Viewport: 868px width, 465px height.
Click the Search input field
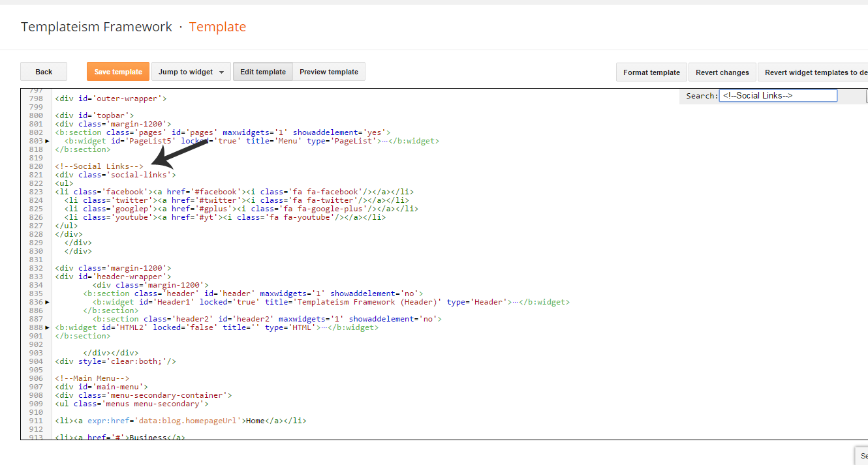[x=778, y=95]
